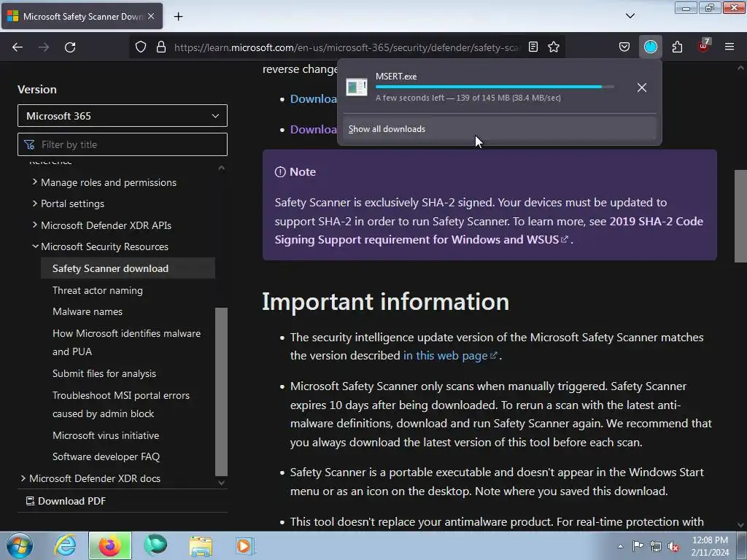The width and height of the screenshot is (747, 560).
Task: Open Threat actor naming
Action: pos(97,290)
